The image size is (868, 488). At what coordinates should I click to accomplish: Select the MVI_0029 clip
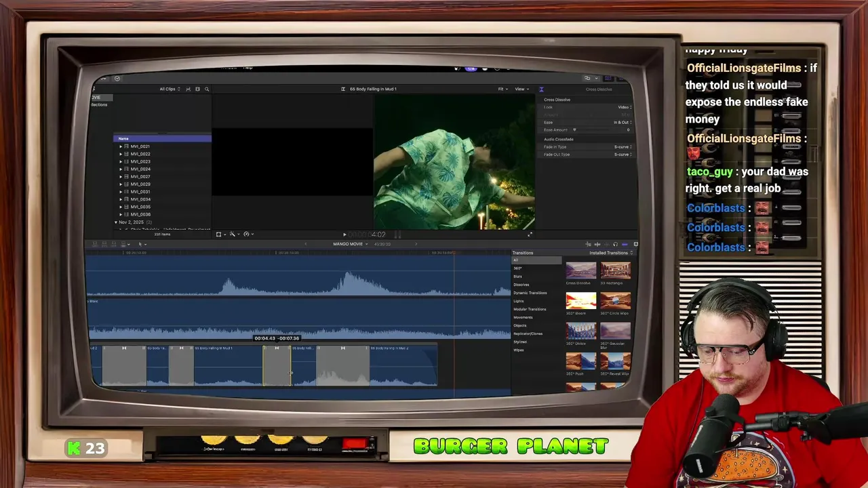[140, 184]
